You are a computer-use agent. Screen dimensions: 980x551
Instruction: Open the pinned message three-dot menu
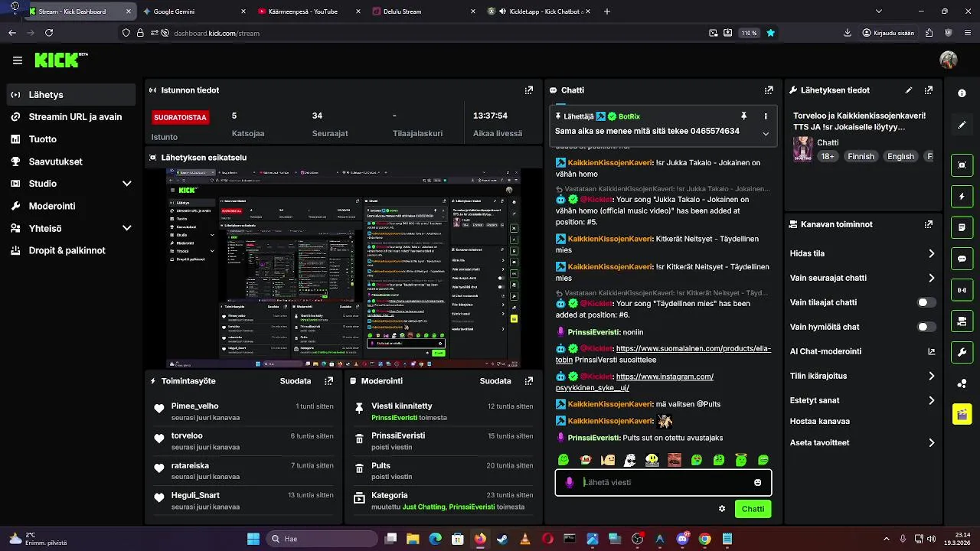pos(765,116)
